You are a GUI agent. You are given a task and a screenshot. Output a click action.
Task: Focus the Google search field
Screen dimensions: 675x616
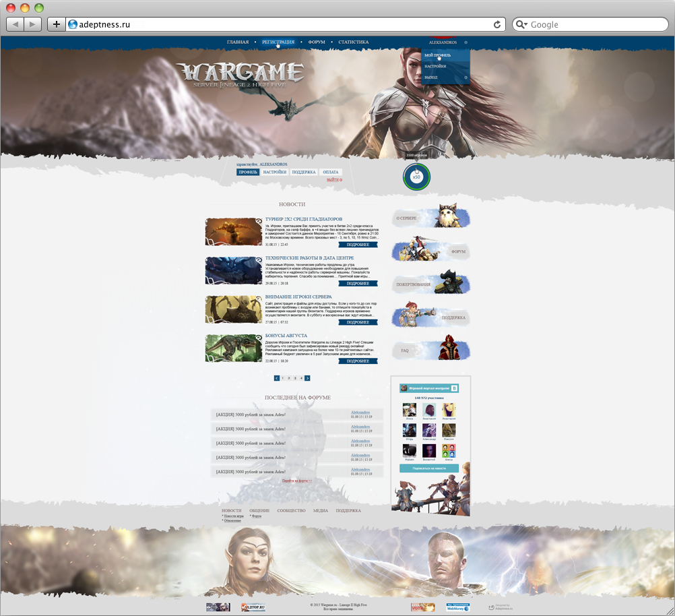590,24
